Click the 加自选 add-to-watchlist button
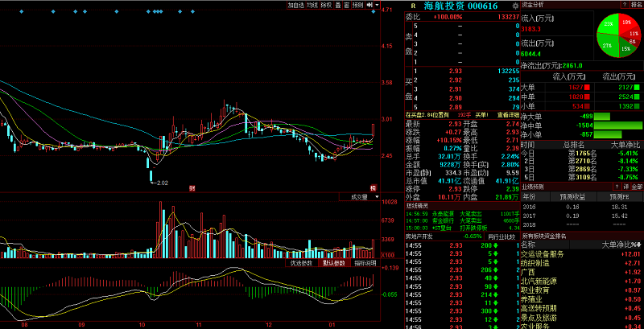Image resolution: width=644 pixels, height=329 pixels. (297, 5)
